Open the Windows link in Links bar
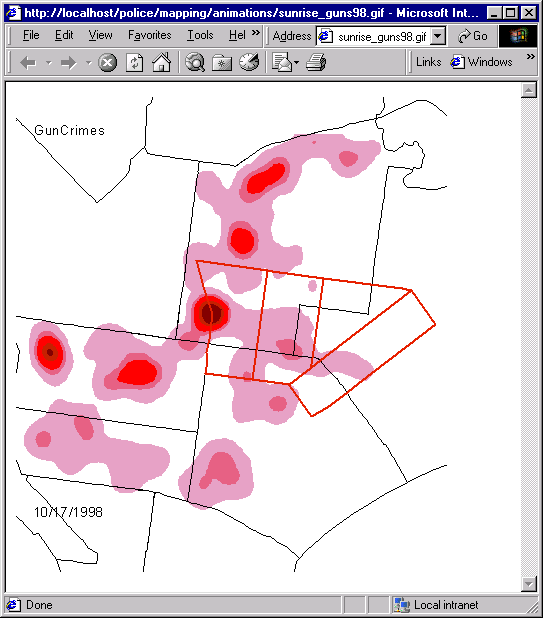Screen dimensions: 543x618 coord(481,62)
